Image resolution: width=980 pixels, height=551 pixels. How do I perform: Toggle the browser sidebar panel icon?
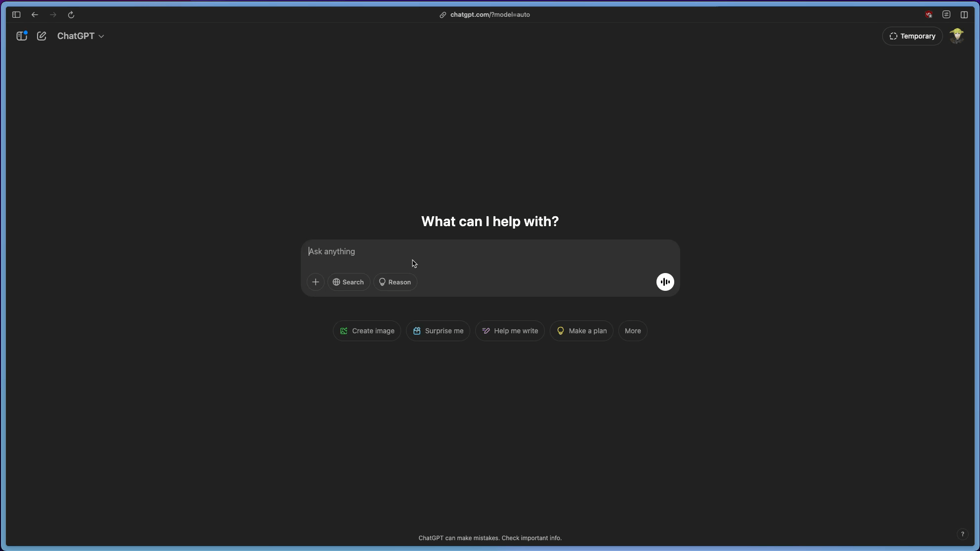click(16, 15)
